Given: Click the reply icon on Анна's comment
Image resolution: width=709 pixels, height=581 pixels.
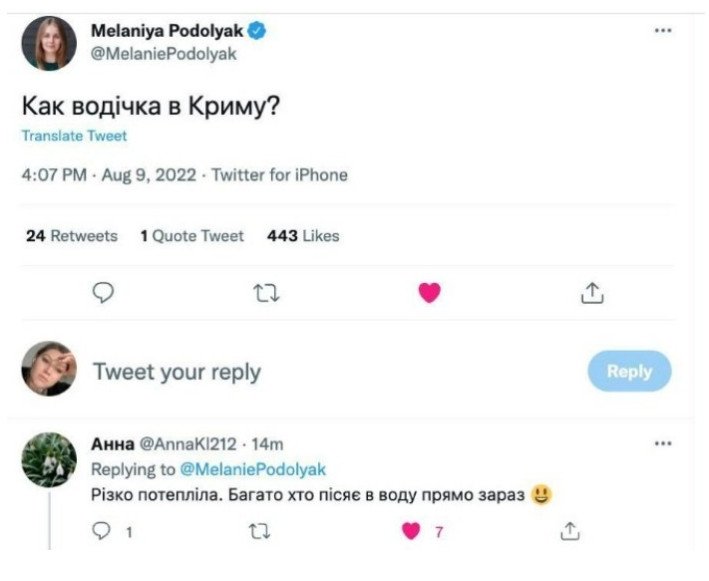Looking at the screenshot, I should 101,531.
